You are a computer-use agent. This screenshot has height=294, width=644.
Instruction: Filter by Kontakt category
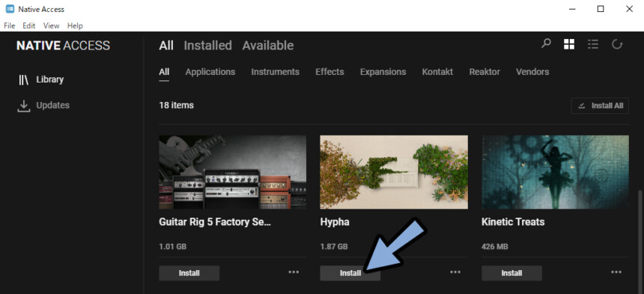pos(437,72)
